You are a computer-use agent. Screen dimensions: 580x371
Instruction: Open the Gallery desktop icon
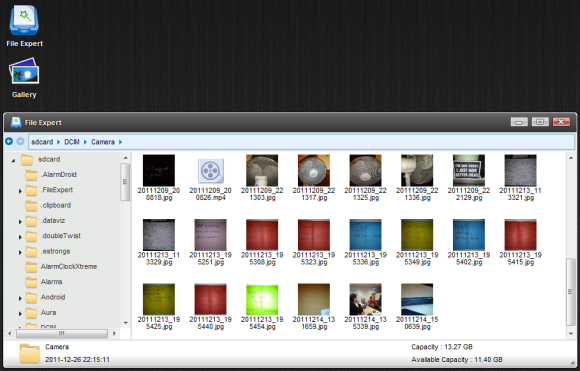pyautogui.click(x=24, y=78)
